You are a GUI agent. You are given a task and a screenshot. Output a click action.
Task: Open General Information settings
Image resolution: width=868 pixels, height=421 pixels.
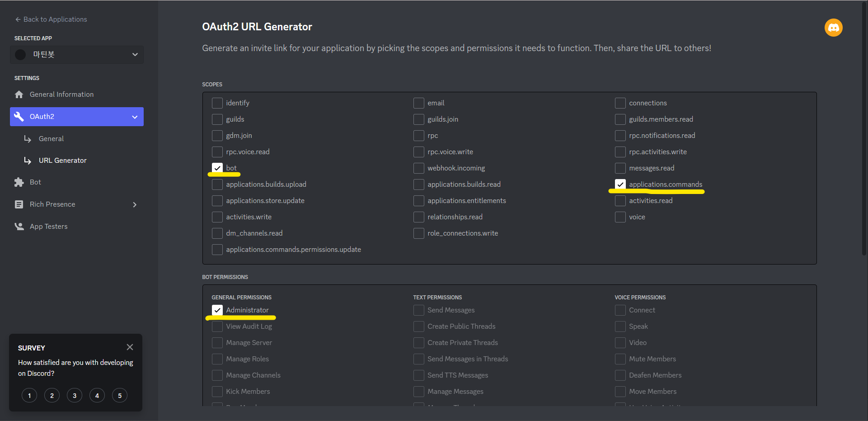pos(77,95)
